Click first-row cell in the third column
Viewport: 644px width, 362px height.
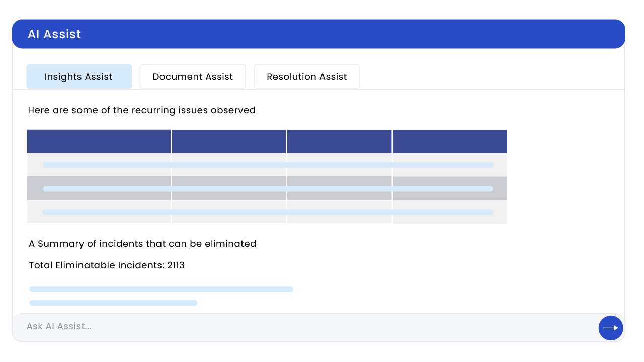coord(340,165)
